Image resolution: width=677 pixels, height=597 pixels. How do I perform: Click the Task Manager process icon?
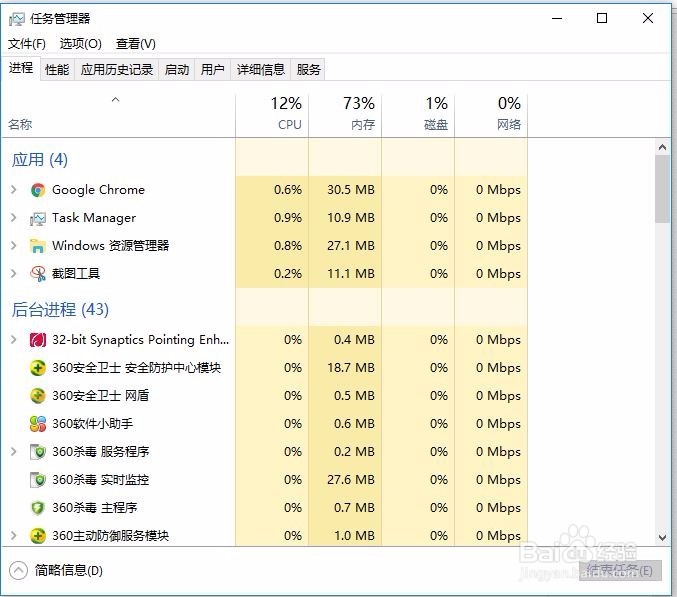[x=38, y=218]
